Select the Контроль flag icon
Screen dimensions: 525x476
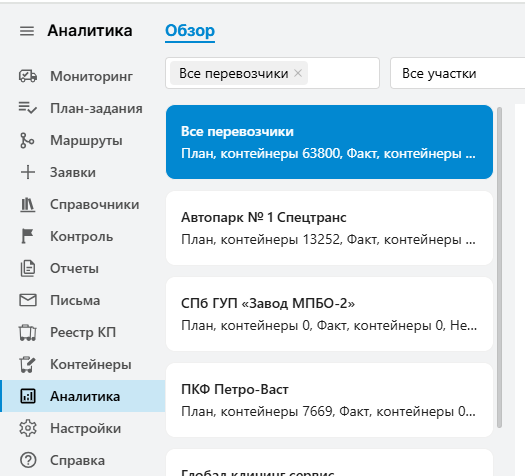click(x=27, y=236)
